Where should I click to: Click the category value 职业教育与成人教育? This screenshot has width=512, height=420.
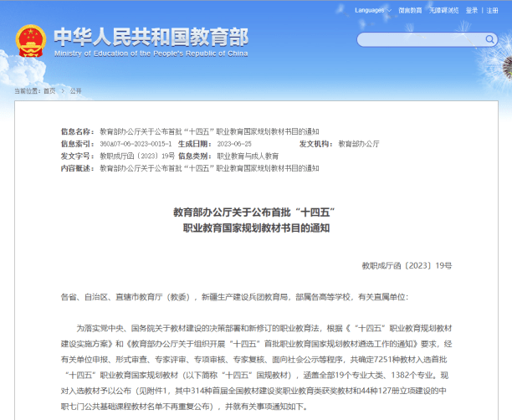(x=248, y=156)
